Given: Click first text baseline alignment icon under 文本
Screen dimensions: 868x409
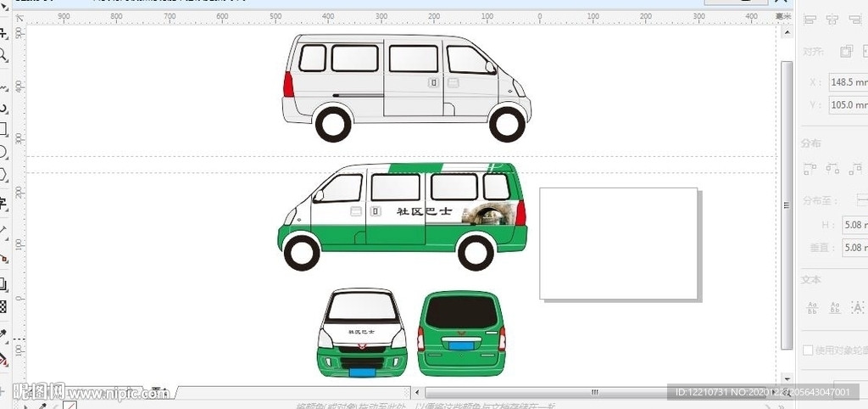Looking at the screenshot, I should (x=812, y=307).
